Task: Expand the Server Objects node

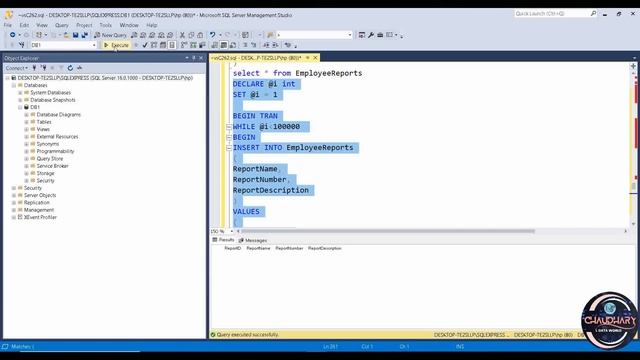Action: click(x=14, y=196)
